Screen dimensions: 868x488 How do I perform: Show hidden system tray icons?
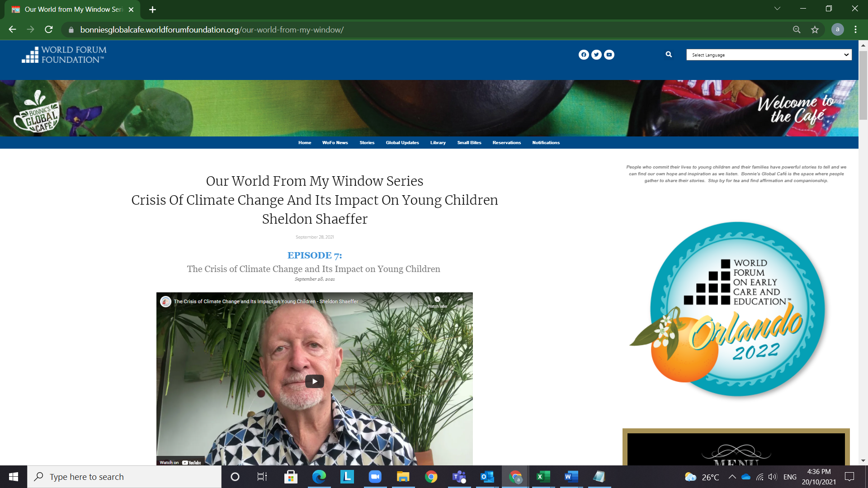pyautogui.click(x=732, y=477)
